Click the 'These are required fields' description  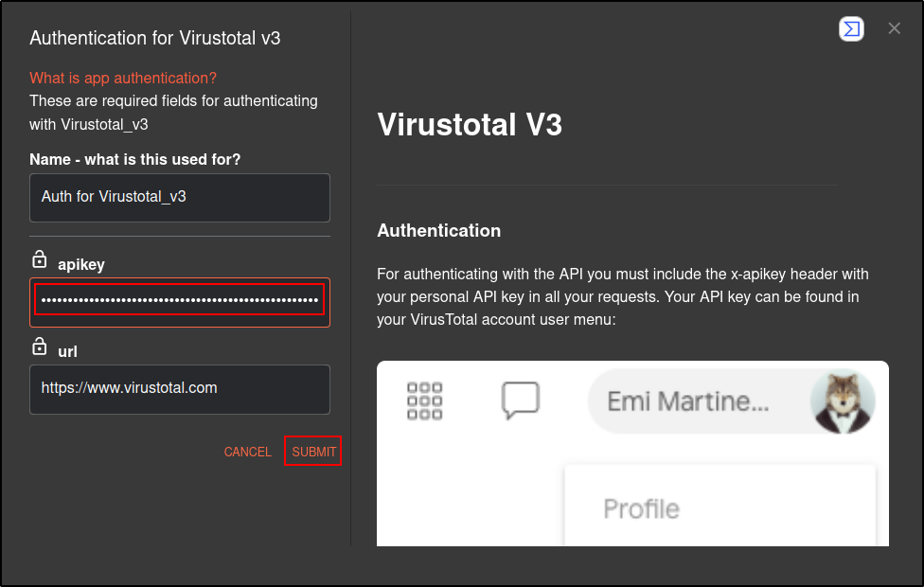click(173, 113)
